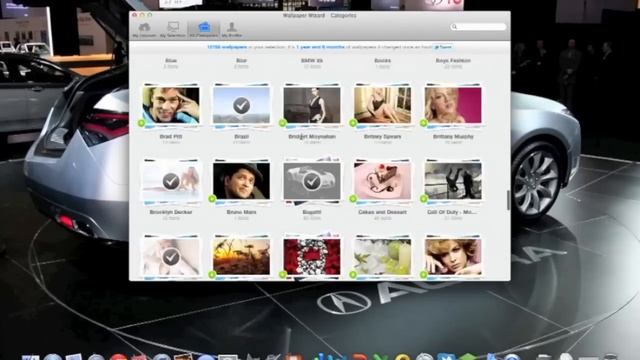Image resolution: width=640 pixels, height=360 pixels.
Task: Click green plus on the red roses thumbnail
Action: [282, 275]
